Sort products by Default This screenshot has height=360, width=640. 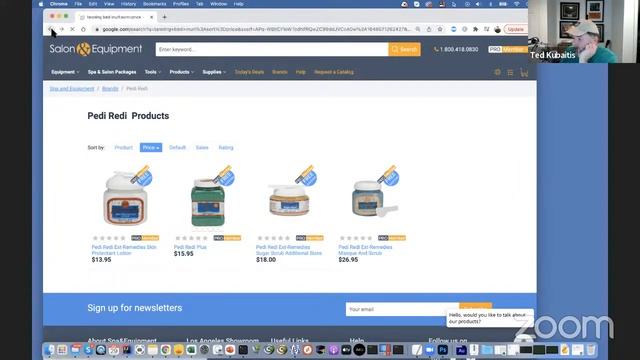(177, 148)
